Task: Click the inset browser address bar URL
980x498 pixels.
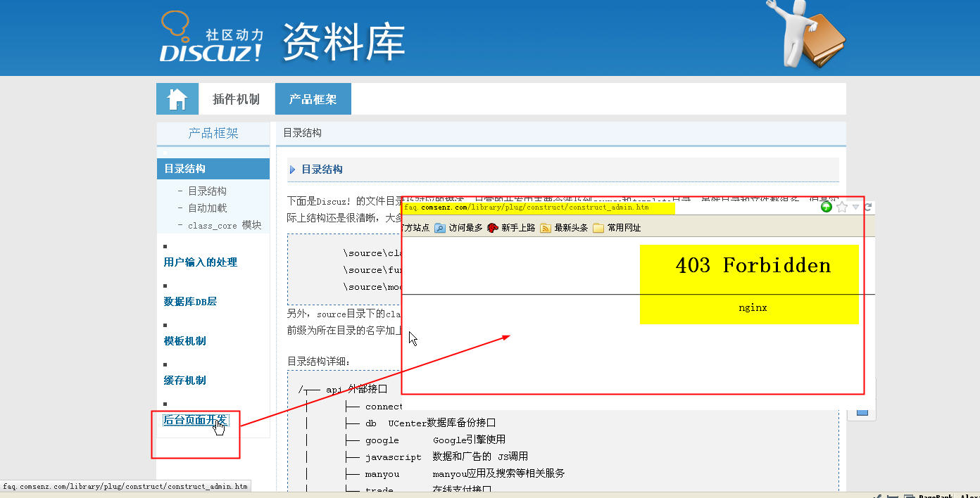Action: point(527,207)
